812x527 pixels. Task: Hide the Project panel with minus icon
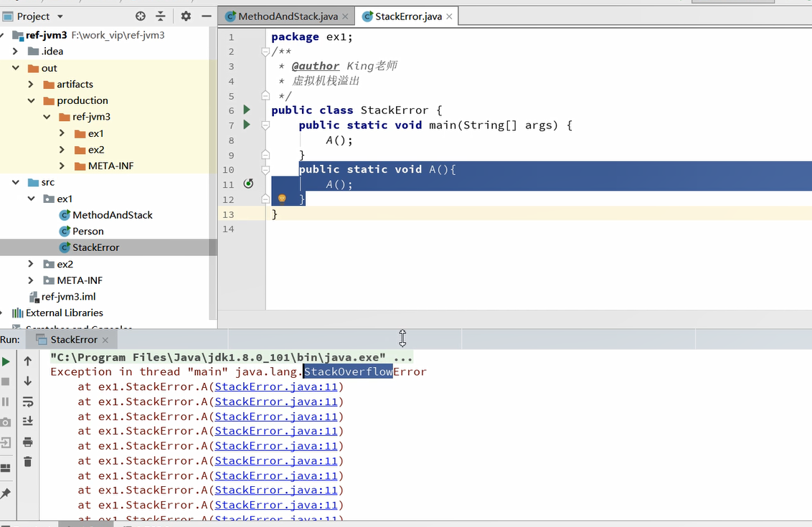click(206, 16)
